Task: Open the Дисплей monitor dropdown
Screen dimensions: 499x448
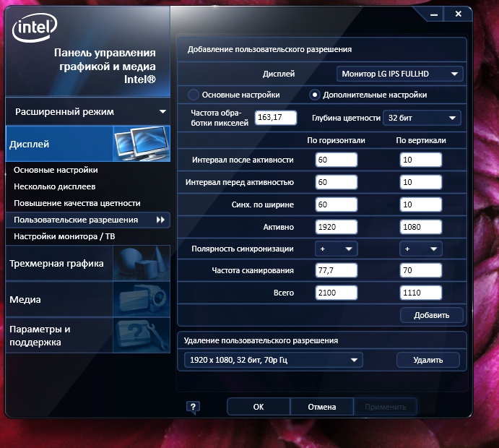Action: pyautogui.click(x=400, y=74)
